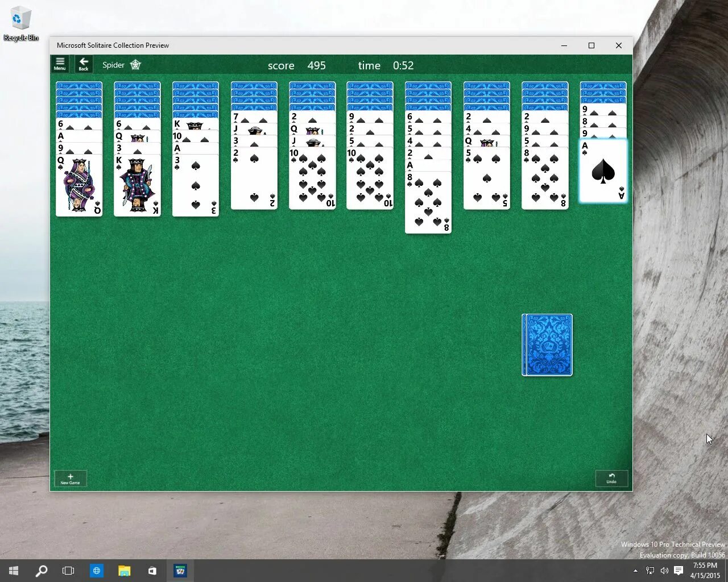Expand hidden tray icons with the up arrow
The width and height of the screenshot is (728, 582).
tap(635, 570)
